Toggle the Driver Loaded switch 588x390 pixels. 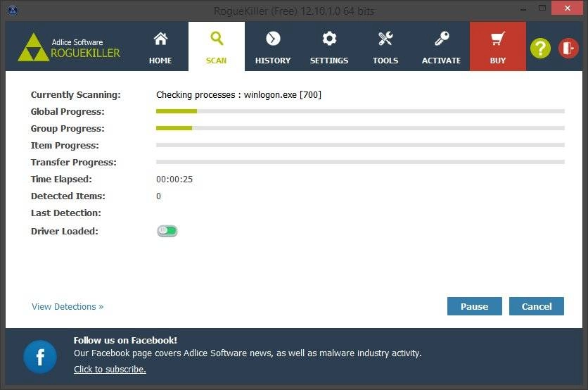tap(167, 231)
